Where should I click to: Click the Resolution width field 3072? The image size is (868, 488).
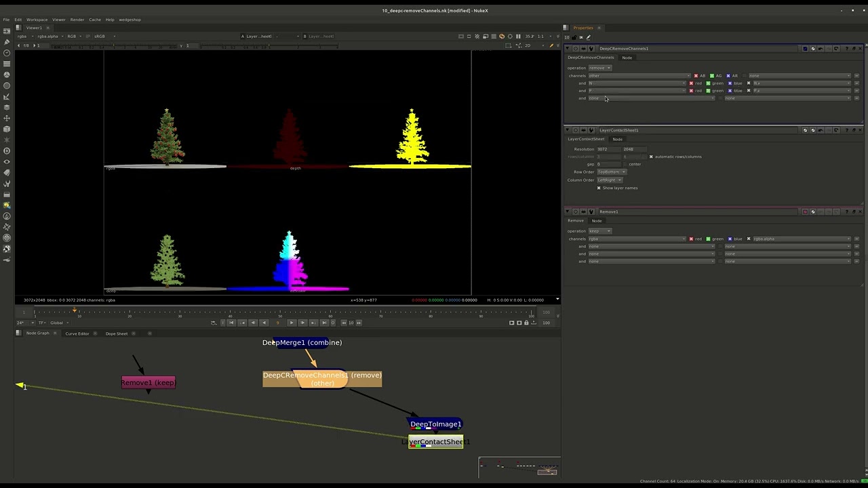(608, 149)
